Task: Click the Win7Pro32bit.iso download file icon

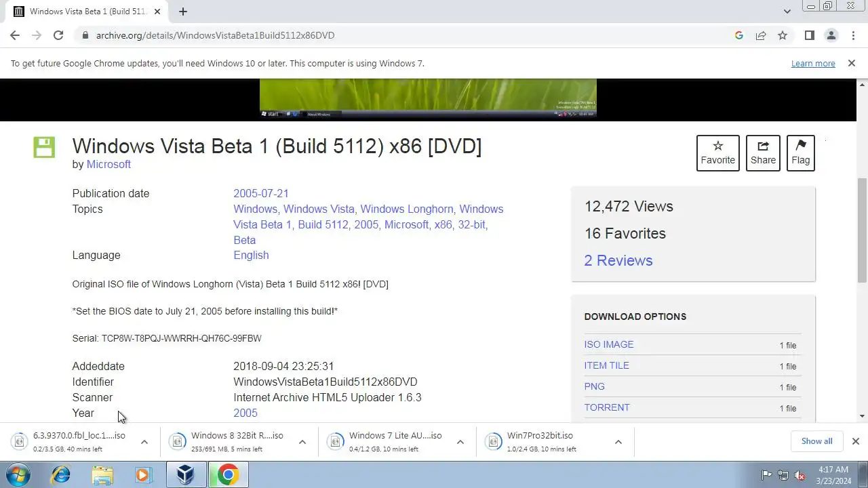Action: [493, 442]
